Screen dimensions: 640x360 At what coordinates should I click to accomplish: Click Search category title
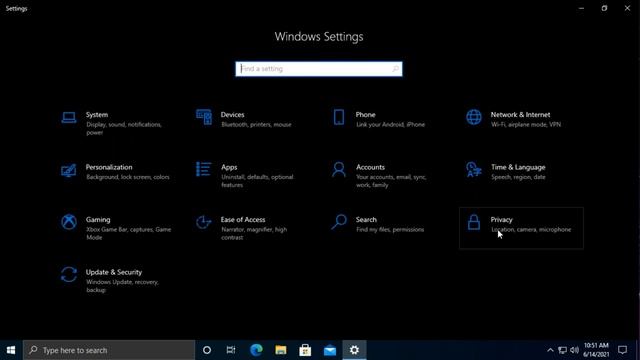click(366, 220)
